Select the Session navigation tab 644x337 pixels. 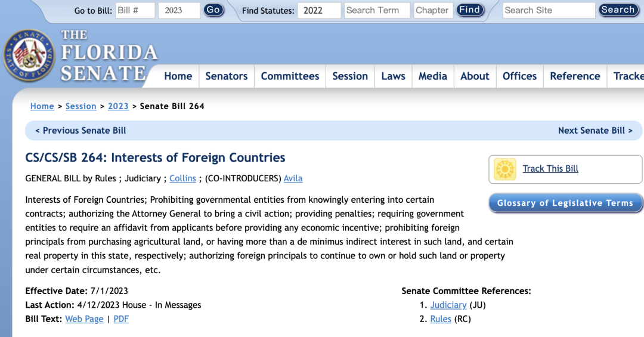click(350, 76)
